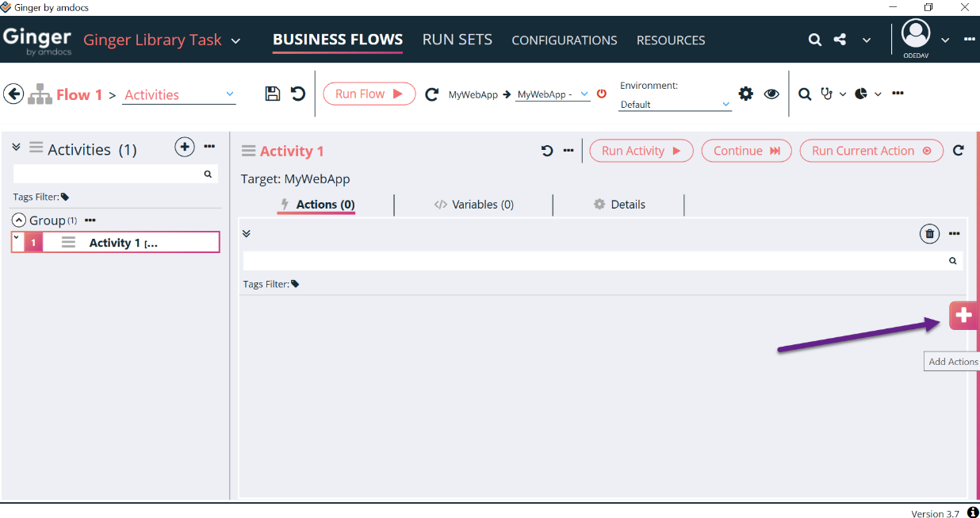
Task: Click the flow hierarchy icon before Flow 1
Action: [40, 94]
